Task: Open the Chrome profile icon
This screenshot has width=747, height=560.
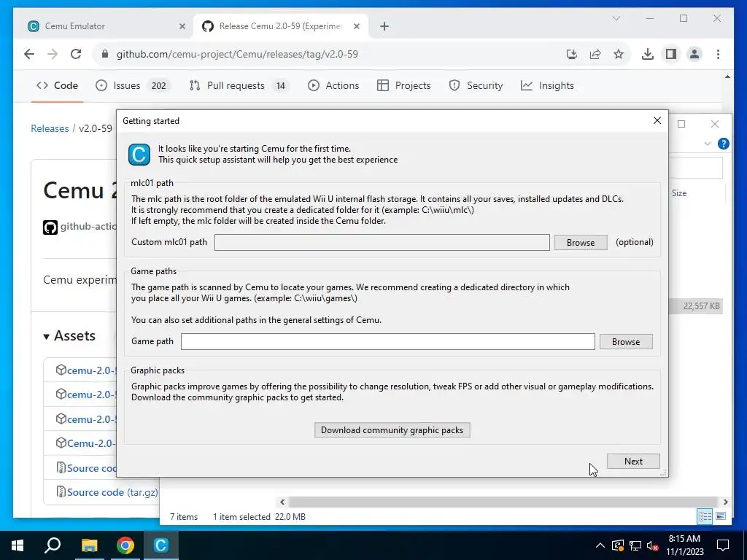Action: coord(694,54)
